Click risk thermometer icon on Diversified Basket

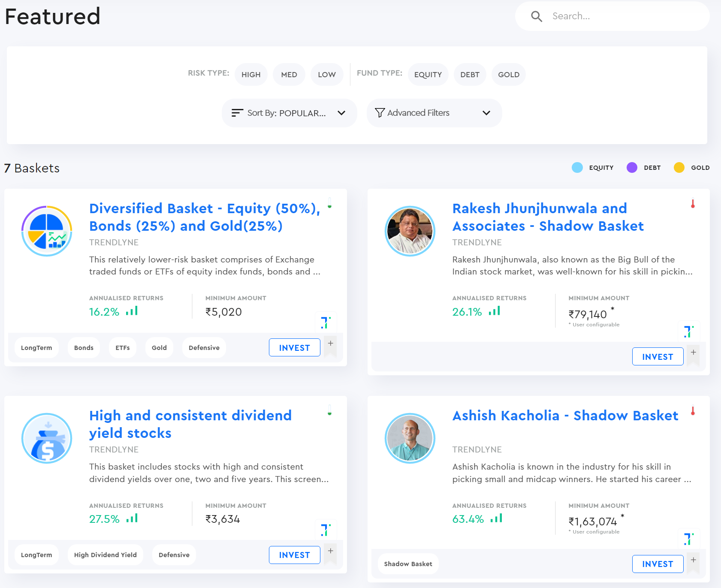pyautogui.click(x=329, y=203)
